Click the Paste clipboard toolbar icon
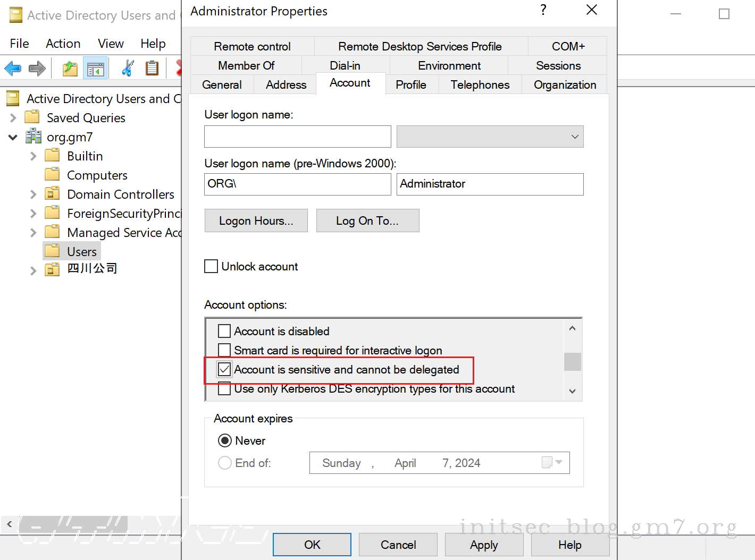Screen dimensions: 755x560 (152, 69)
